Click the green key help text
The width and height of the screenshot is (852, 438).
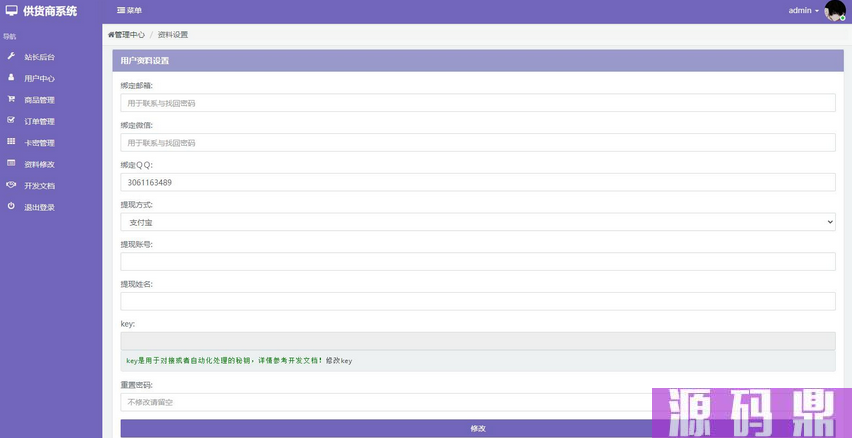pos(224,360)
